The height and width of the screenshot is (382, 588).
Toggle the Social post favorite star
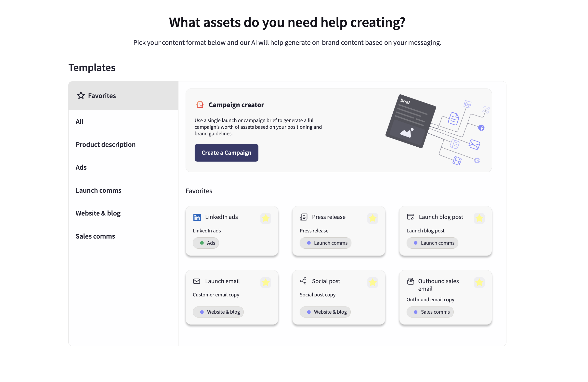373,282
